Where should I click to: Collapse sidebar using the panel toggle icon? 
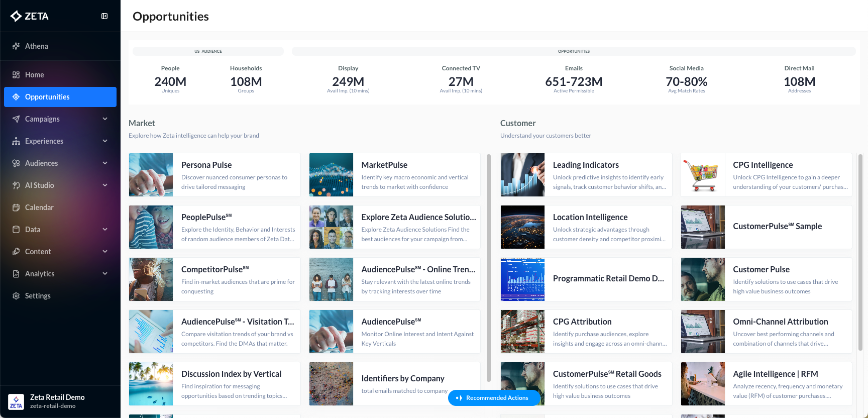pyautogui.click(x=104, y=16)
